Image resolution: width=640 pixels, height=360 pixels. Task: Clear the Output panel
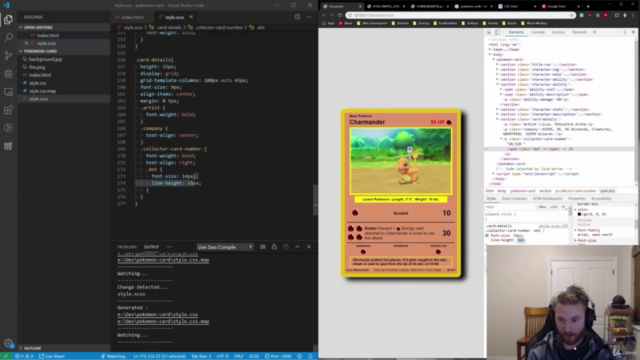click(x=263, y=247)
